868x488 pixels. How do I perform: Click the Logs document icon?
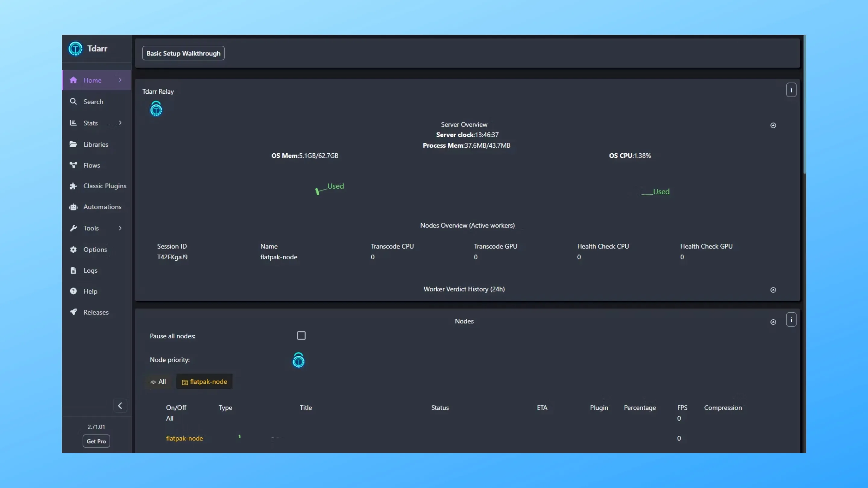coord(73,271)
